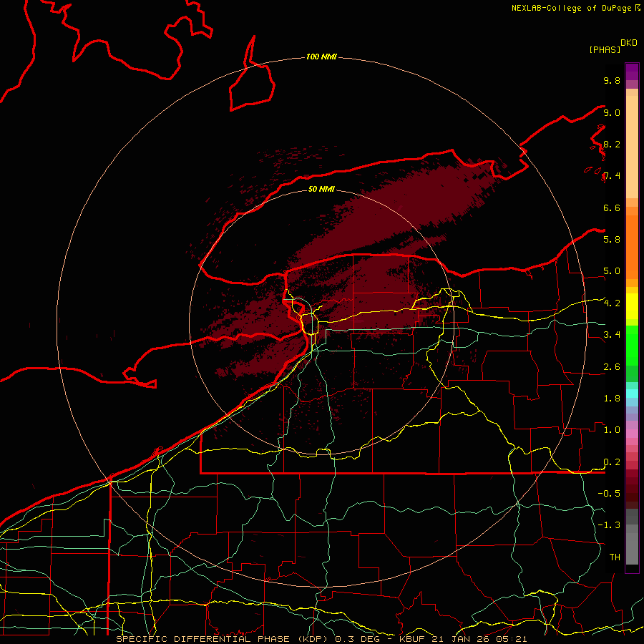Pick the yellow band of the color bar
This screenshot has width=644, height=644.
coord(632,306)
